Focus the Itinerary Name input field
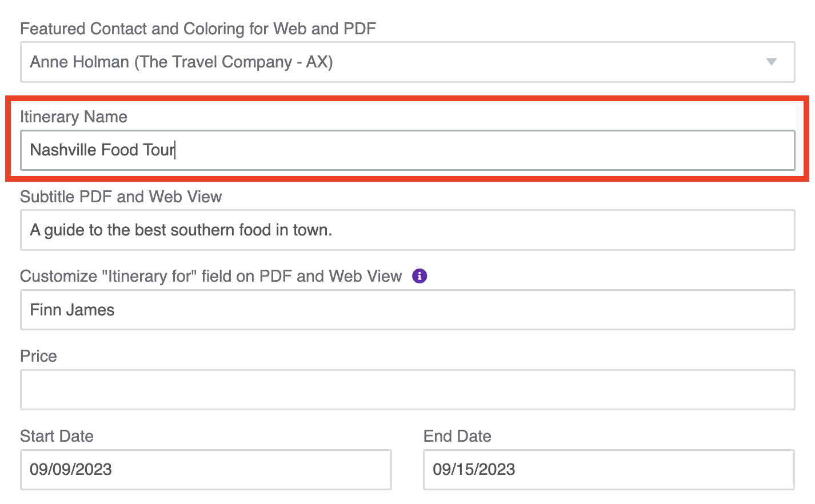Viewport: 815px width, 504px height. (x=407, y=150)
